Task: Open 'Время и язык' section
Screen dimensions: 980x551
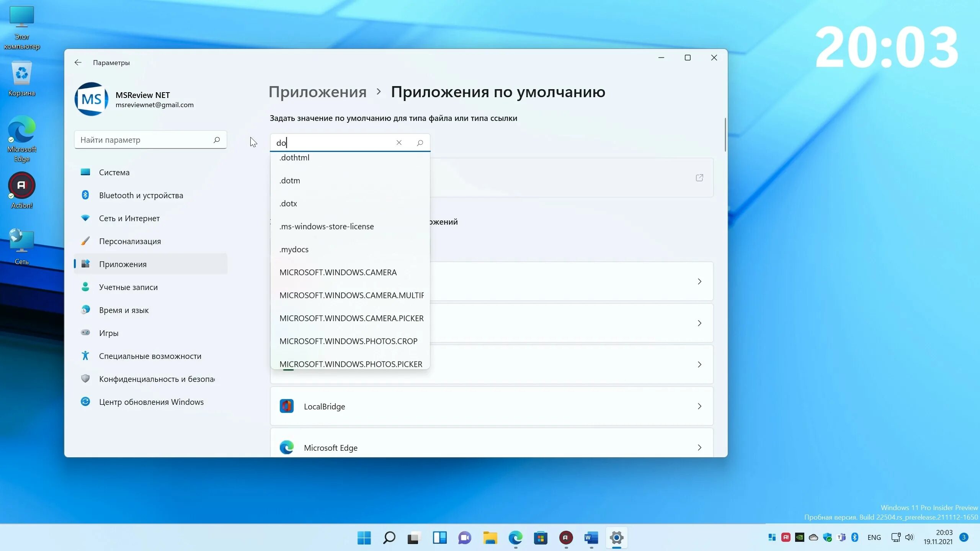Action: point(150,310)
